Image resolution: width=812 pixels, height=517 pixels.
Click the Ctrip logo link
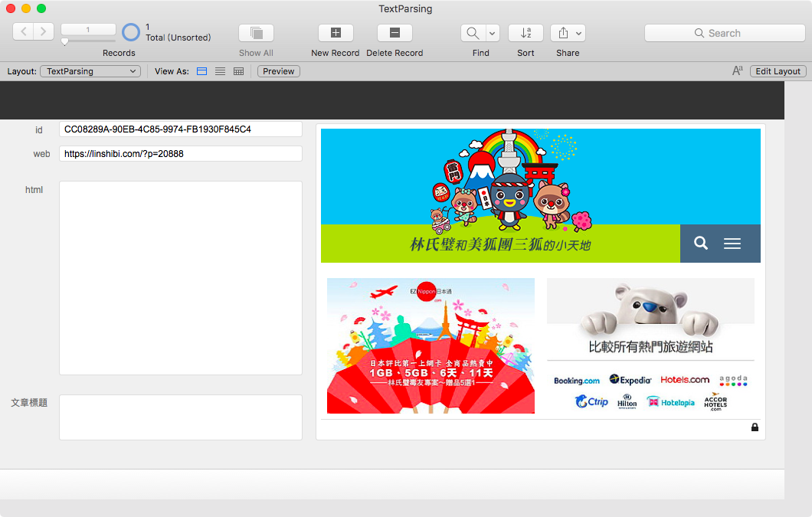coord(591,401)
